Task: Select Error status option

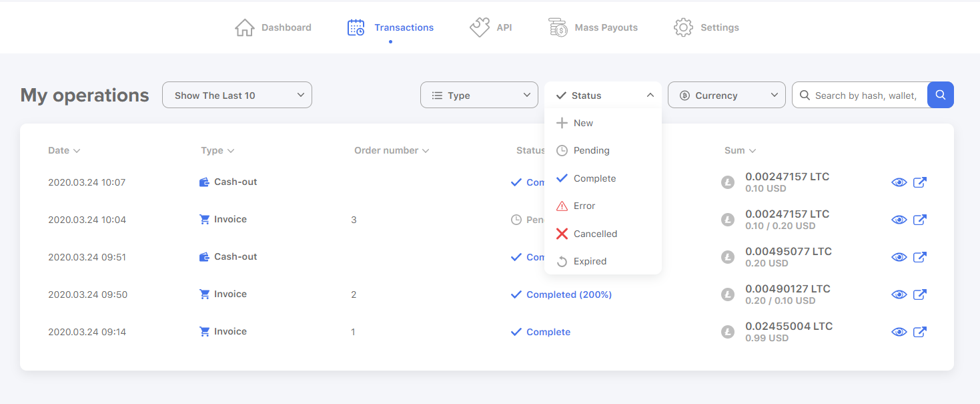Action: point(603,206)
